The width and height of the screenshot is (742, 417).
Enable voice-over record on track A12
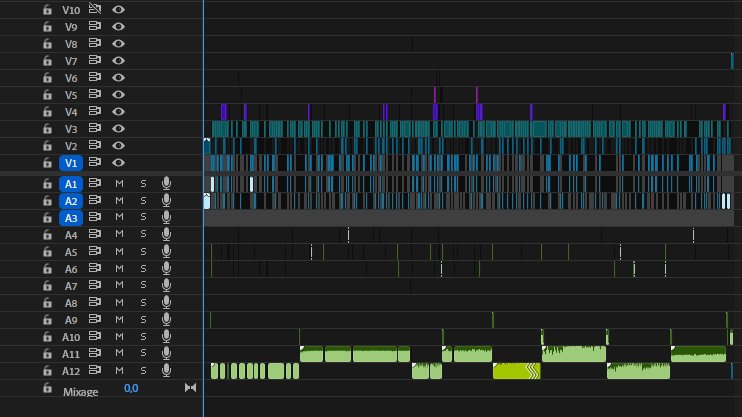(x=166, y=370)
